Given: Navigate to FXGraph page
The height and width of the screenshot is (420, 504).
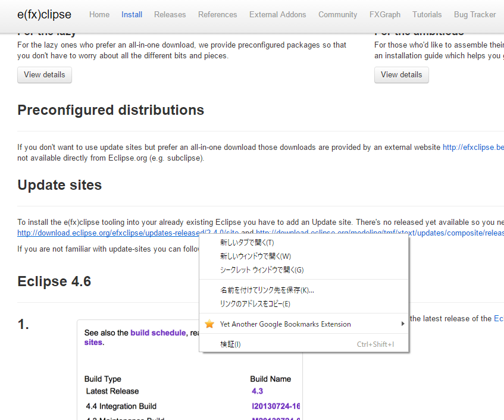Looking at the screenshot, I should click(x=385, y=15).
